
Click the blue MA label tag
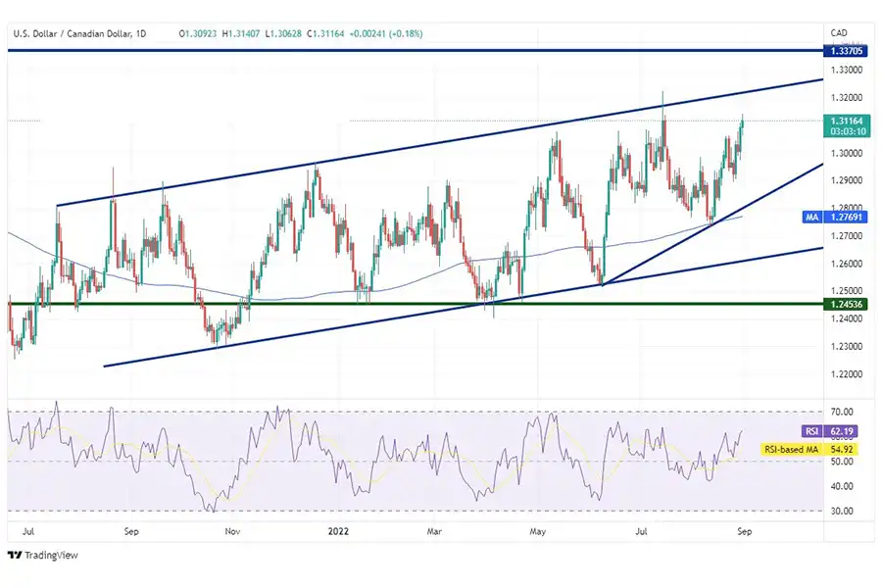[811, 218]
